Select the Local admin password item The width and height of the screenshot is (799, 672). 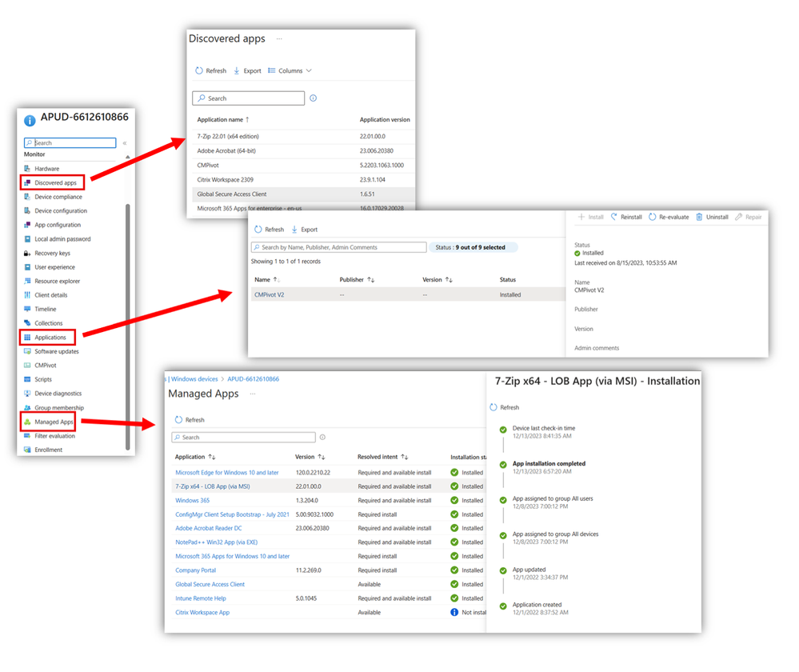[62, 238]
